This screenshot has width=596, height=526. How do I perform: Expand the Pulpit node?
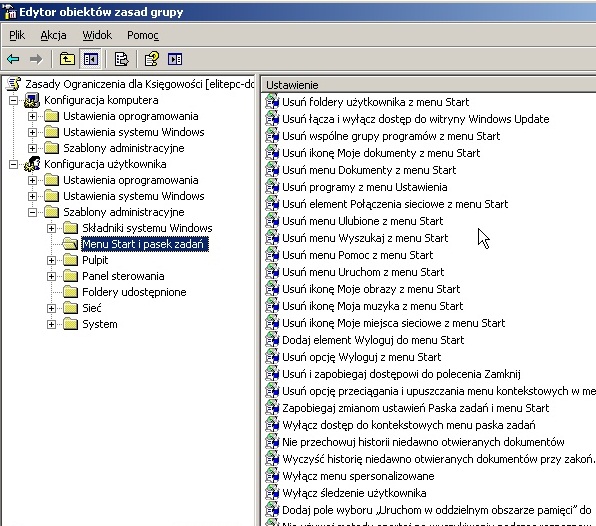pos(51,260)
